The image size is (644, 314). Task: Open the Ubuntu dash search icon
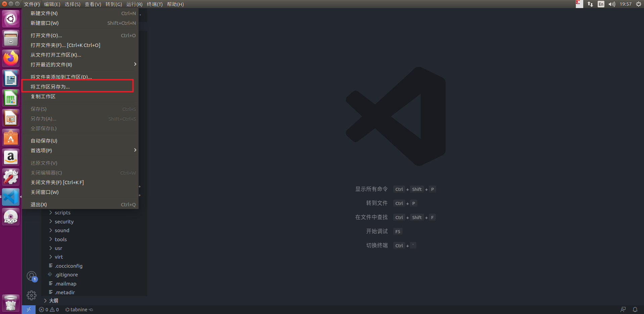(x=11, y=18)
